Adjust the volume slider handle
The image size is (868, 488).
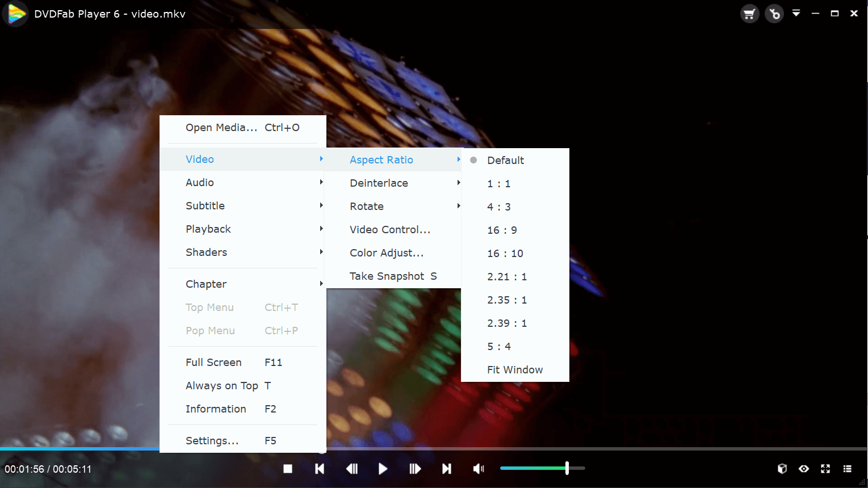[x=567, y=468]
